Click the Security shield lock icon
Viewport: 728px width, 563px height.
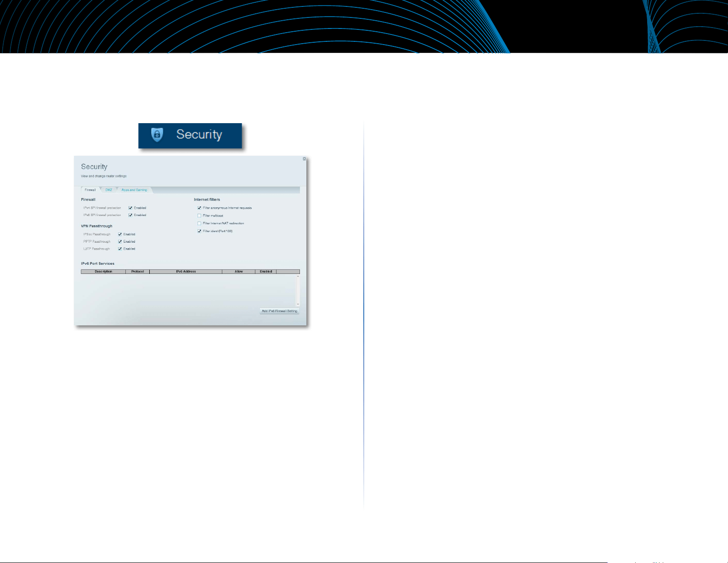click(157, 135)
